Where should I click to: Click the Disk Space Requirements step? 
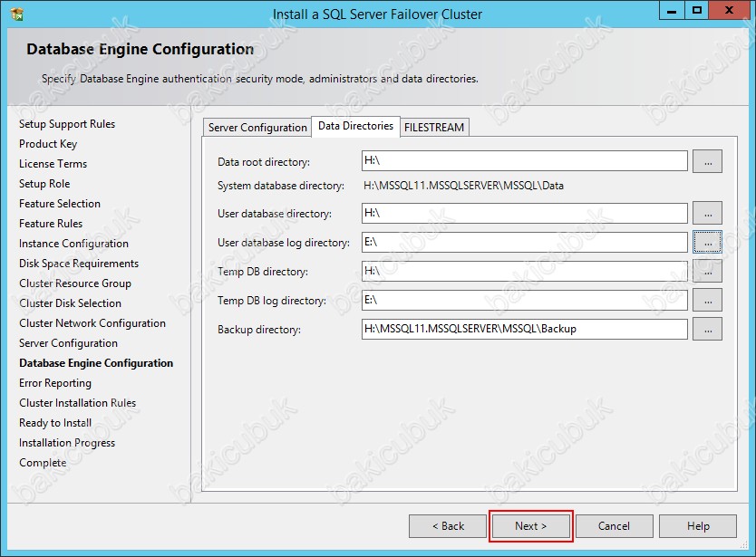[79, 264]
